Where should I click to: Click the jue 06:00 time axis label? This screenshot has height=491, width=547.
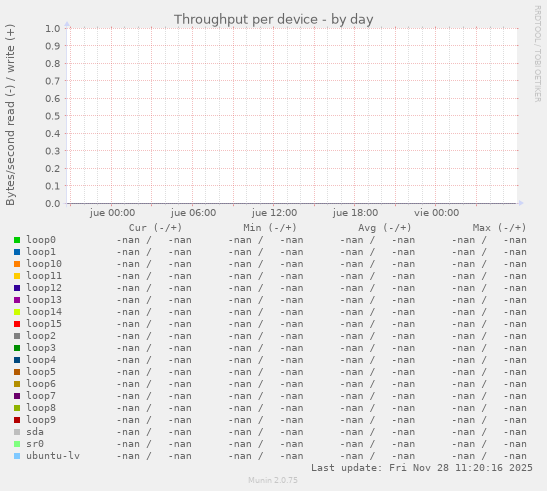click(x=193, y=213)
